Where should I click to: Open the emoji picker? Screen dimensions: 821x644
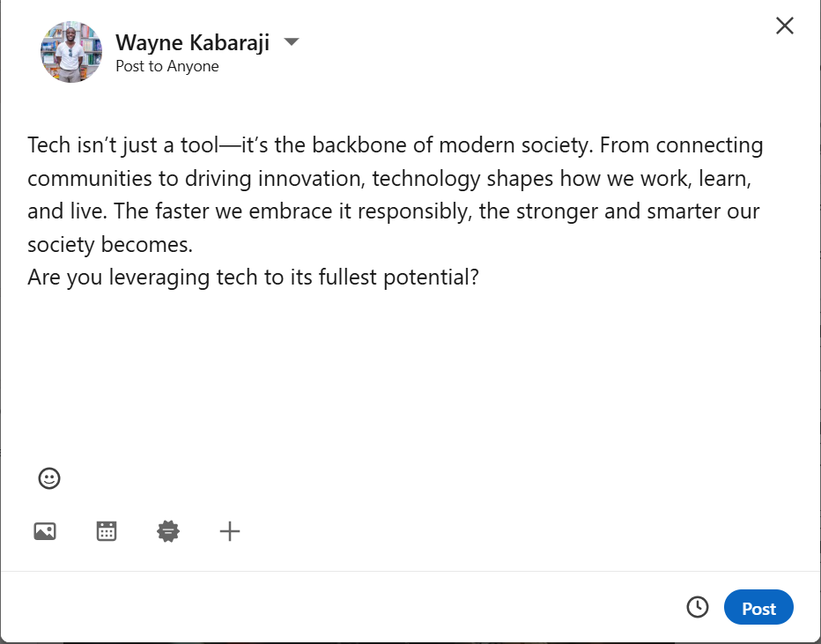point(49,478)
